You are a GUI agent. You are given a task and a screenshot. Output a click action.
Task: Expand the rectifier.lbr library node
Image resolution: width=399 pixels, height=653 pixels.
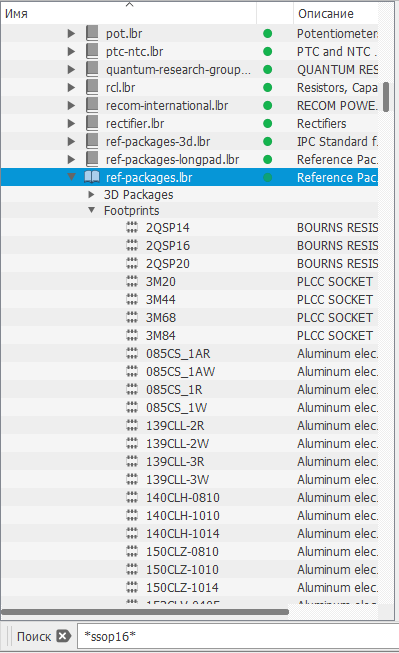(72, 123)
